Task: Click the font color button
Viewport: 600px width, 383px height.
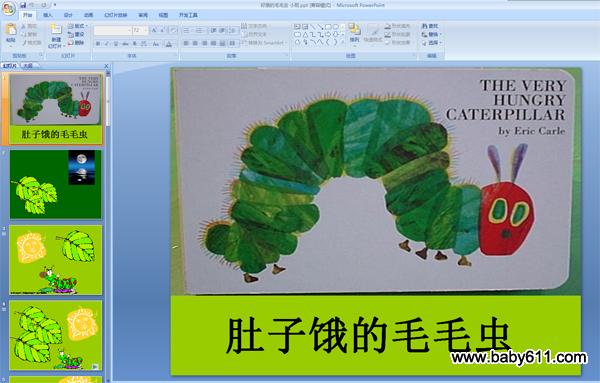Action: [169, 44]
